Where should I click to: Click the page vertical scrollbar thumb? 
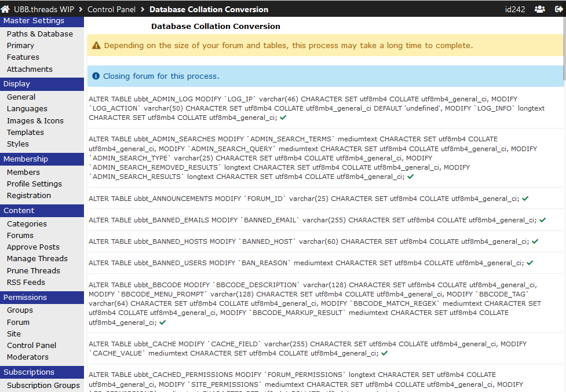[x=564, y=48]
